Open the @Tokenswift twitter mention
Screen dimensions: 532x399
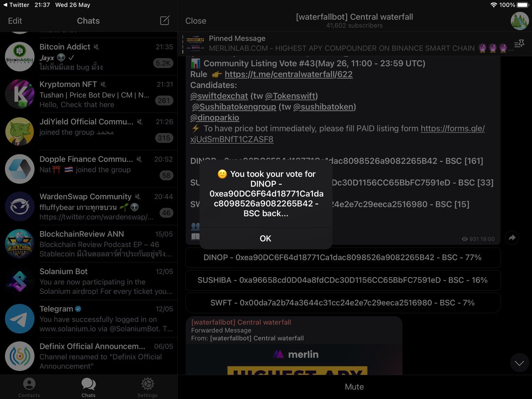click(290, 96)
